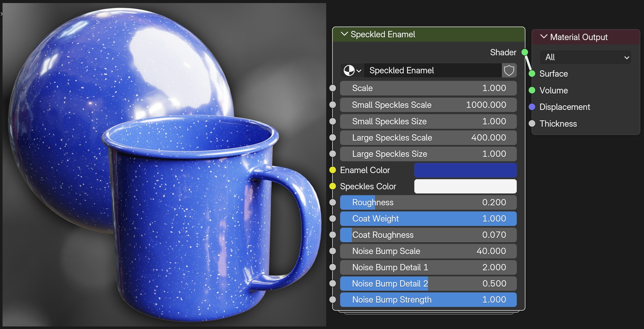Collapse the Material Output node

(x=544, y=37)
